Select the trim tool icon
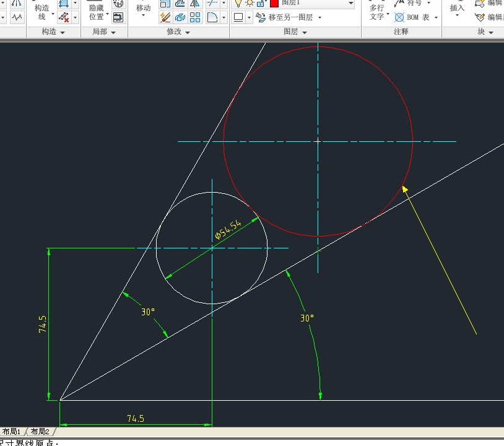Image resolution: width=504 pixels, height=446 pixels. (x=212, y=3)
